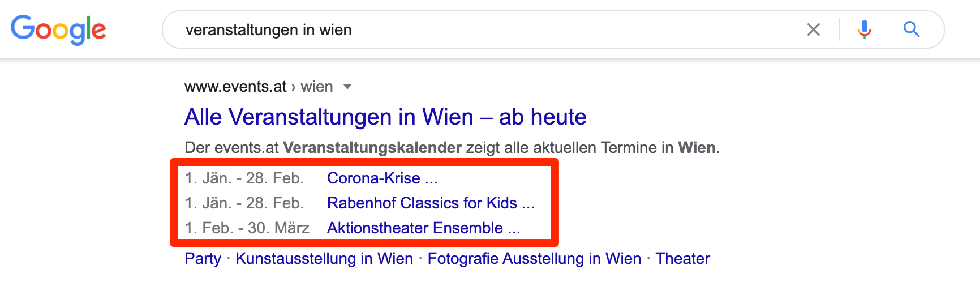Image resolution: width=980 pixels, height=299 pixels.
Task: Open Rabenhof Classics for Kids link
Action: [x=430, y=203]
